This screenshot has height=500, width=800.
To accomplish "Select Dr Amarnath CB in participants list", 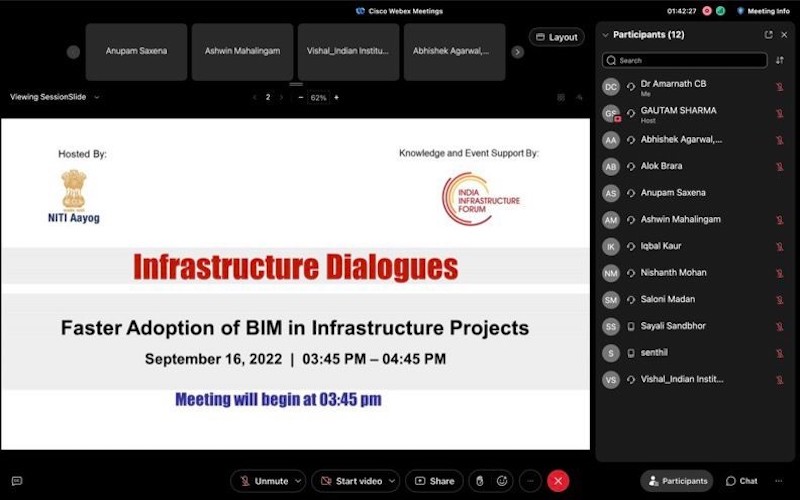I will [694, 87].
